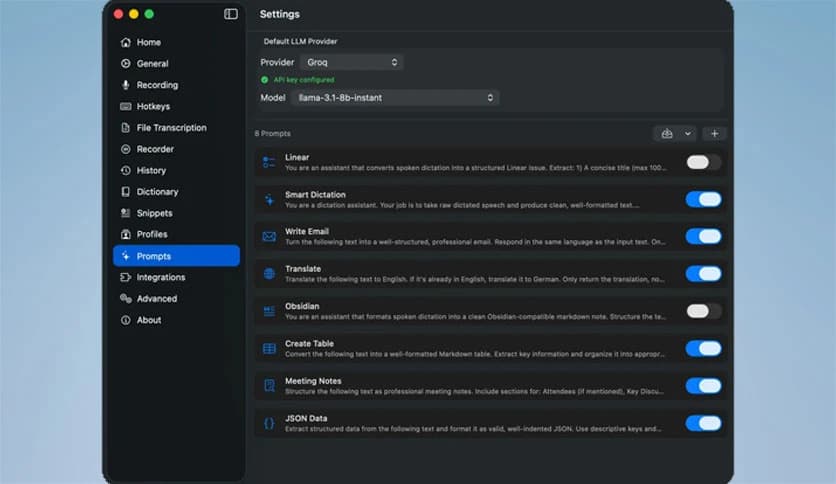Disable the Smart Dictation toggle
836x484 pixels.
point(703,199)
